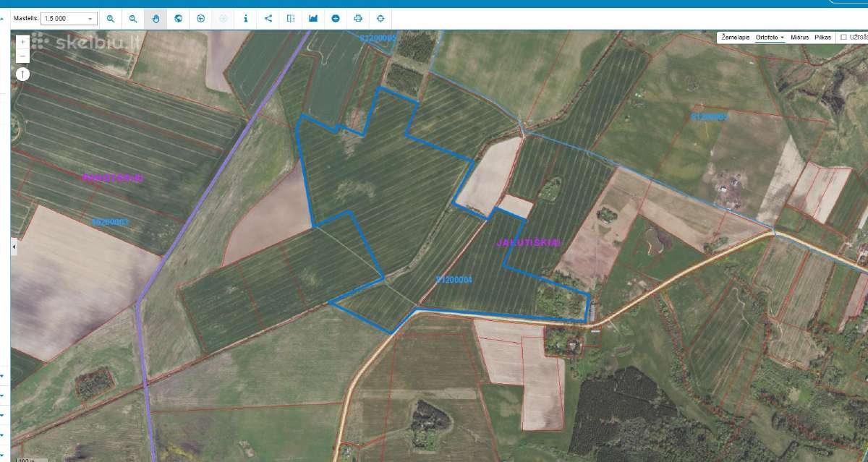The height and width of the screenshot is (462, 868).
Task: Click the share map icon
Action: coord(268,19)
